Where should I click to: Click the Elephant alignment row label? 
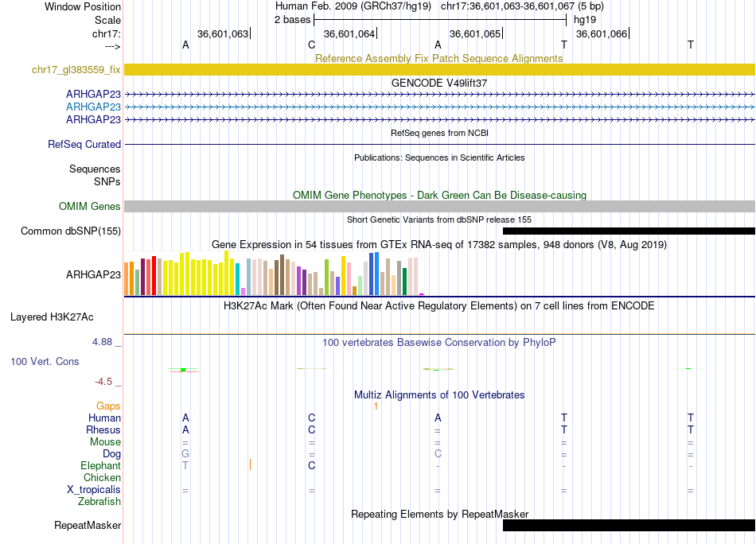click(x=100, y=465)
